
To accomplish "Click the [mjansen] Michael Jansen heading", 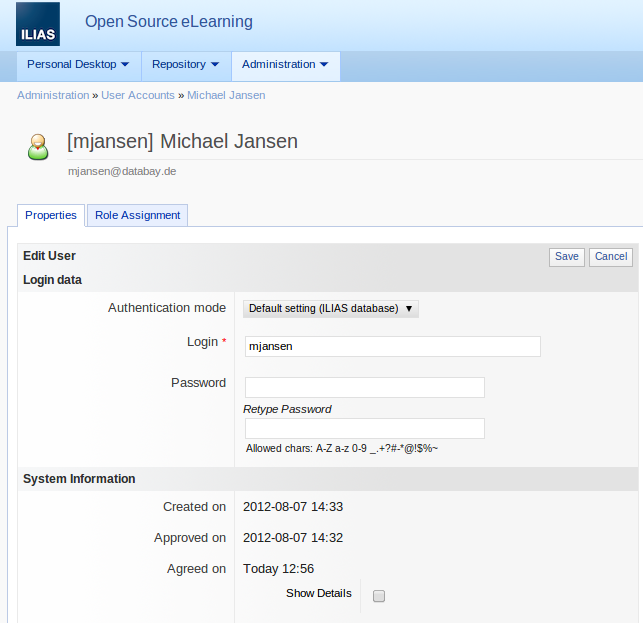I will click(x=182, y=142).
